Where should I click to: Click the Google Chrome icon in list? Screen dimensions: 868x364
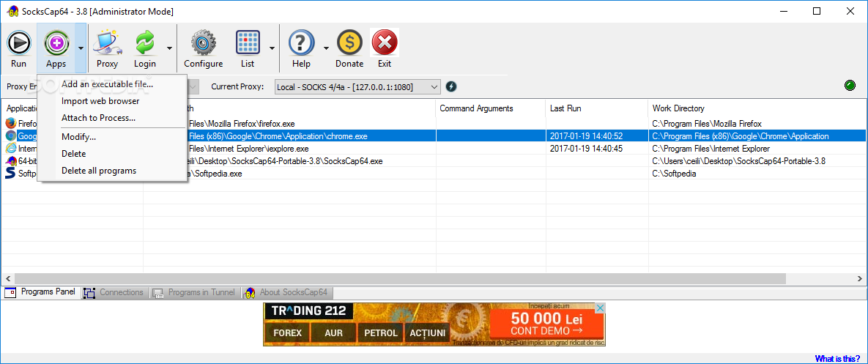[x=10, y=135]
